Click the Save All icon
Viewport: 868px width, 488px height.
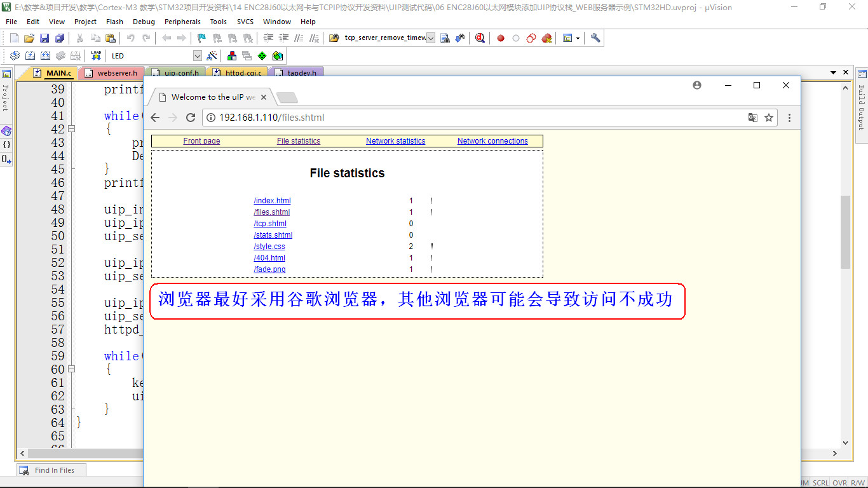(60, 38)
